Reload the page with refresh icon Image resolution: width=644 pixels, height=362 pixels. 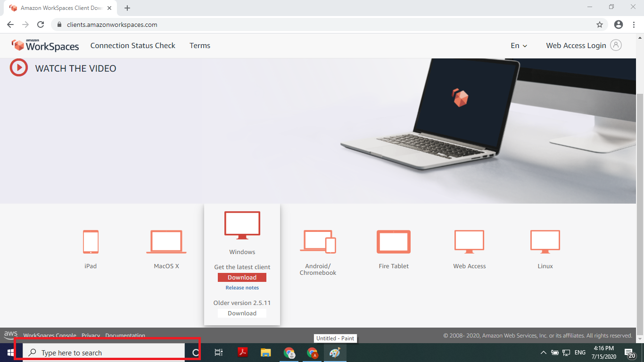pos(41,25)
